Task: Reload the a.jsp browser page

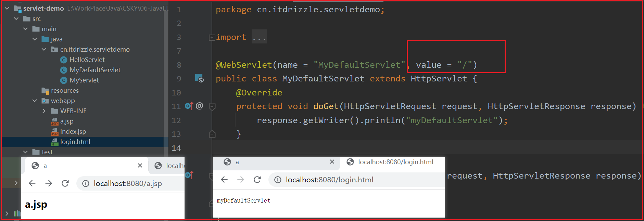Action: click(x=65, y=183)
